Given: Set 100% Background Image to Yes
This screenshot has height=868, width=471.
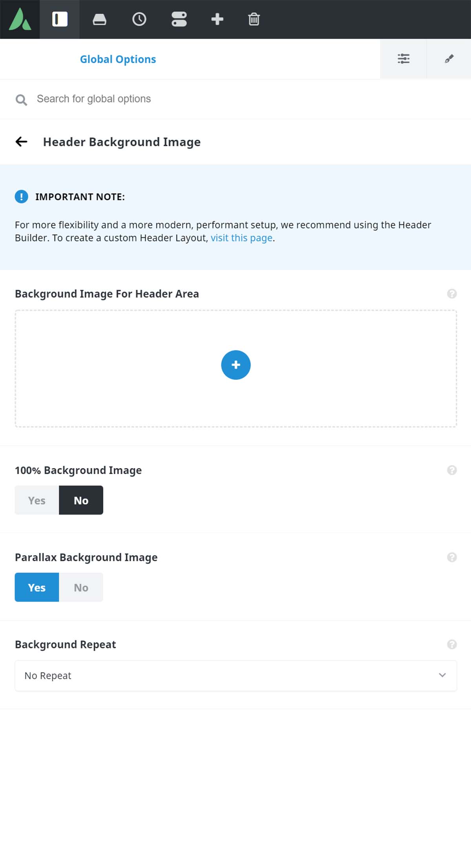Looking at the screenshot, I should [37, 500].
